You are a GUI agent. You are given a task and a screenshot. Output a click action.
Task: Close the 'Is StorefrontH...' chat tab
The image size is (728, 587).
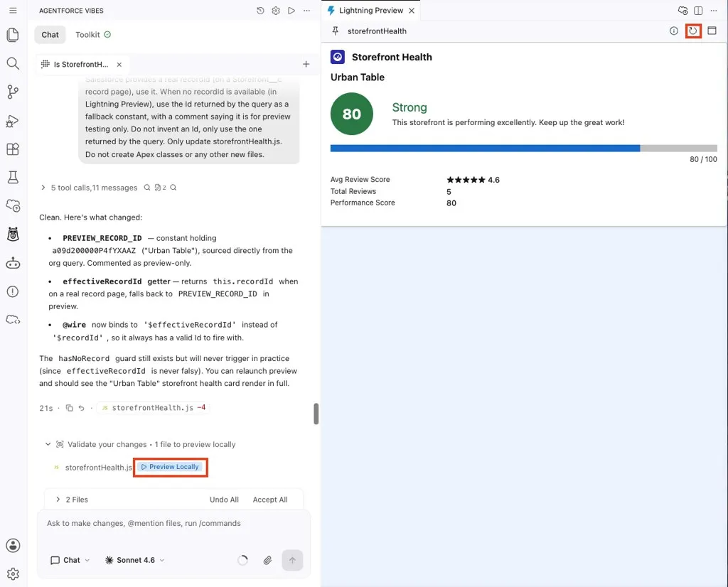[x=119, y=65]
